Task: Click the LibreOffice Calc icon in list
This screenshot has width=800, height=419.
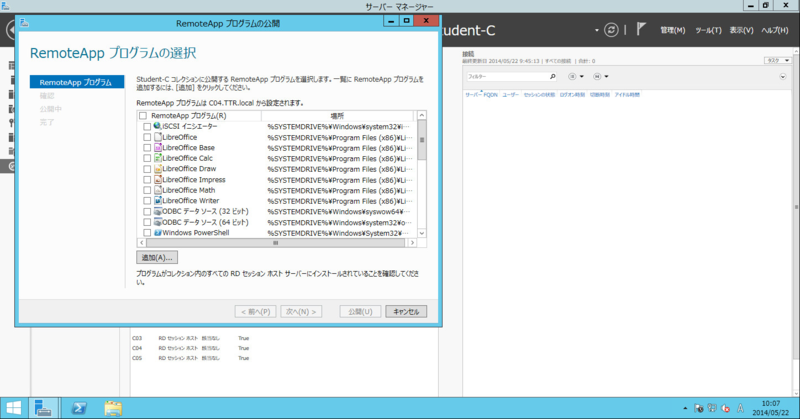Action: coord(158,158)
